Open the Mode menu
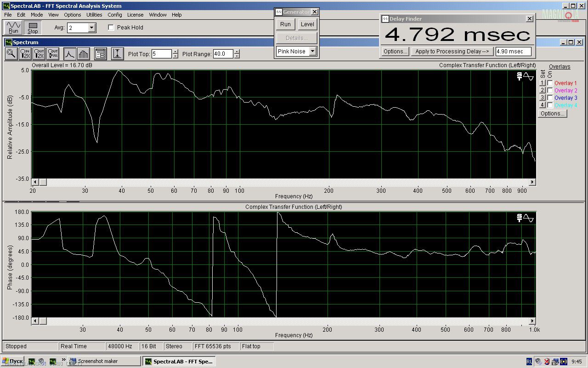588x368 pixels. (37, 15)
